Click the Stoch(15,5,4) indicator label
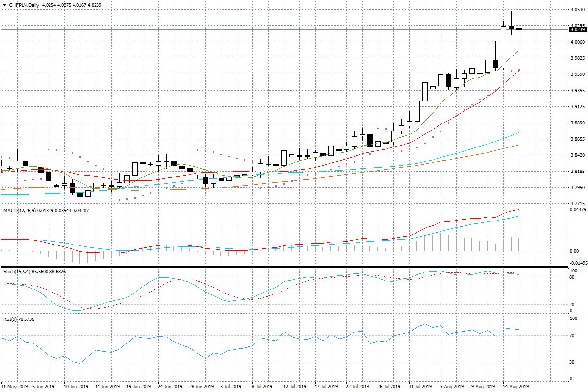The width and height of the screenshot is (588, 392). (x=17, y=271)
